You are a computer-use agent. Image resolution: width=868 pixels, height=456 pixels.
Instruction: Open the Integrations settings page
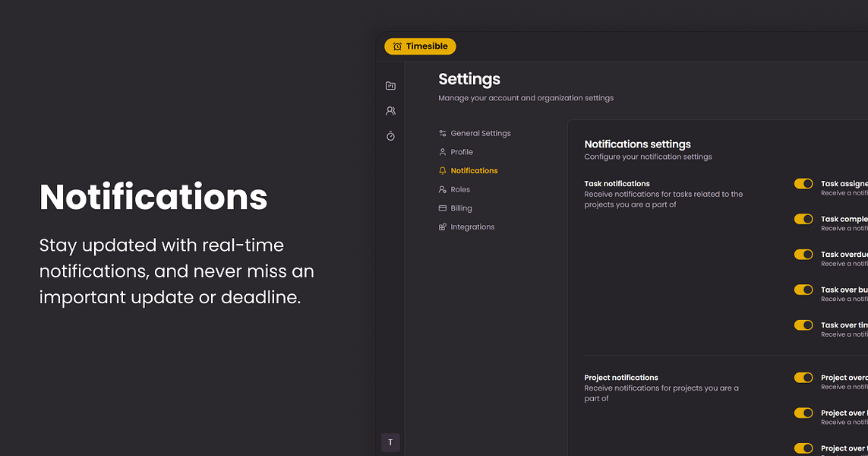pos(467,227)
